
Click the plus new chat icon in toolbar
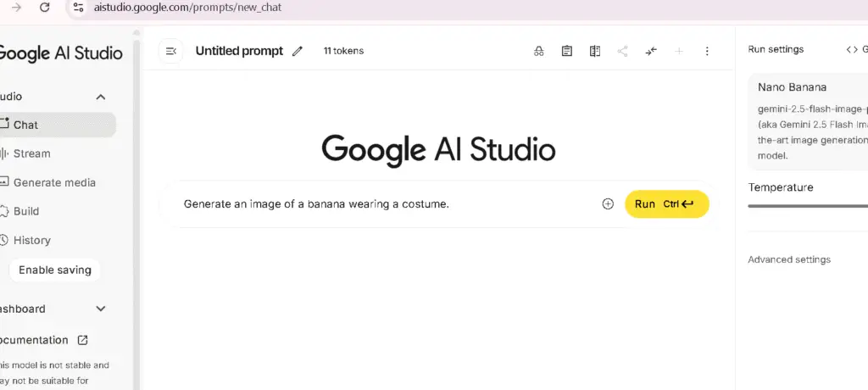(679, 52)
